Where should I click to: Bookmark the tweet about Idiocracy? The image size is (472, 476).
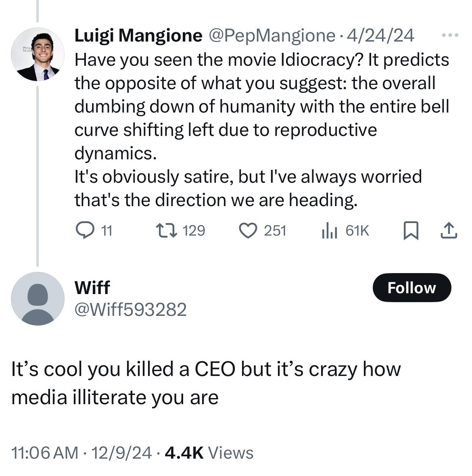411,231
